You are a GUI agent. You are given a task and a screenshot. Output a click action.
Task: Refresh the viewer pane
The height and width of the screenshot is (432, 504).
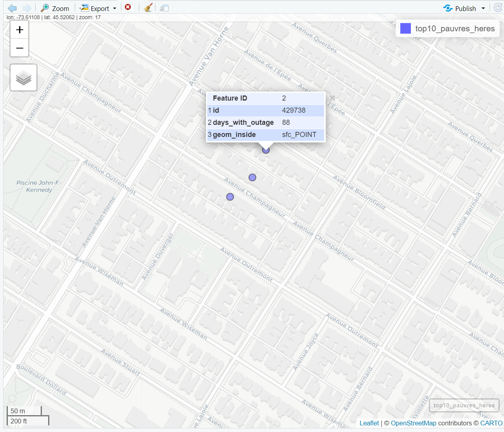pyautogui.click(x=498, y=8)
